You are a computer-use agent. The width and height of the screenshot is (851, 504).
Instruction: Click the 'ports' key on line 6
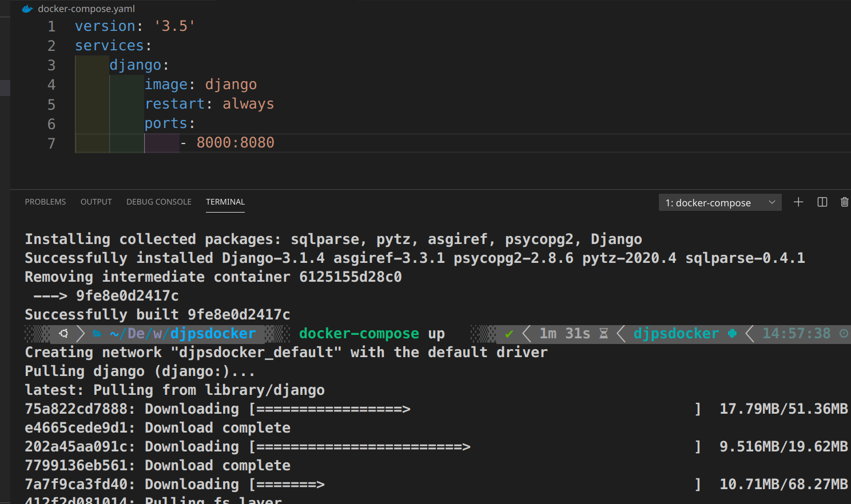166,123
